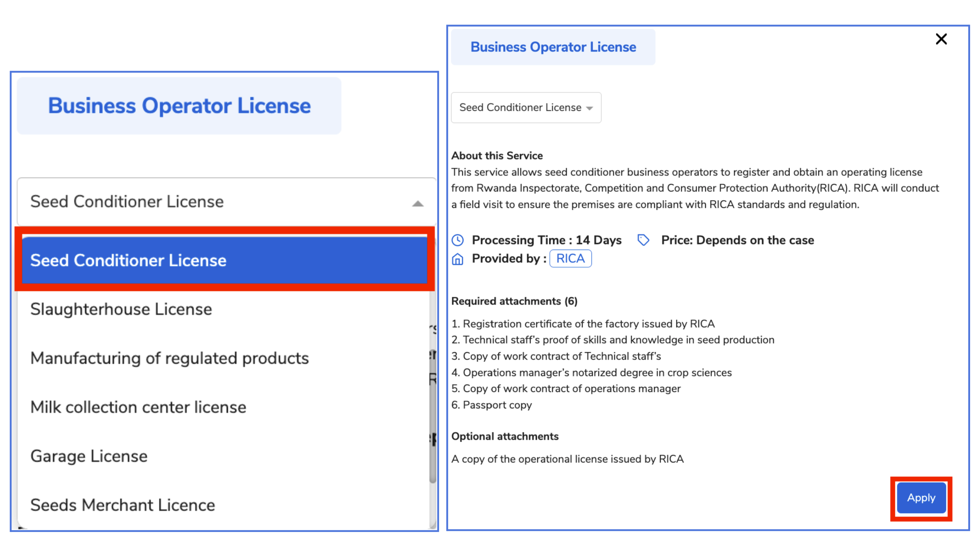Click the Required attachments heading
Screen dimensions: 980x544
pyautogui.click(x=514, y=301)
